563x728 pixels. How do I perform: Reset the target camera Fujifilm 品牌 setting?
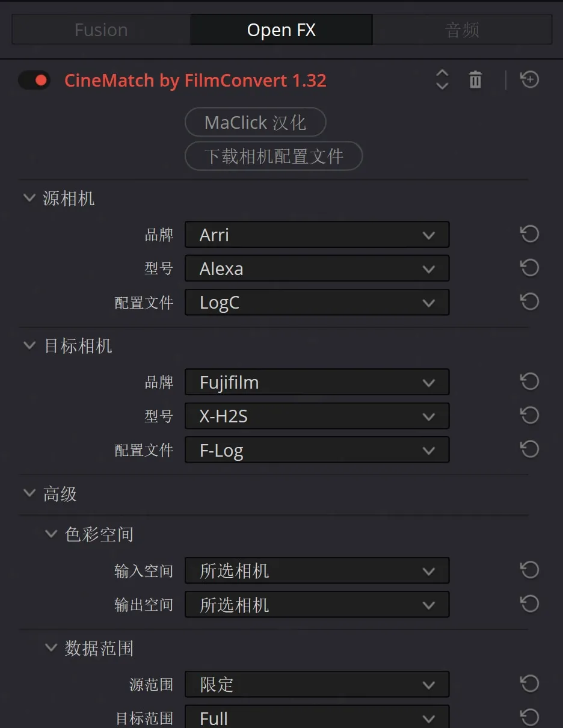(529, 381)
